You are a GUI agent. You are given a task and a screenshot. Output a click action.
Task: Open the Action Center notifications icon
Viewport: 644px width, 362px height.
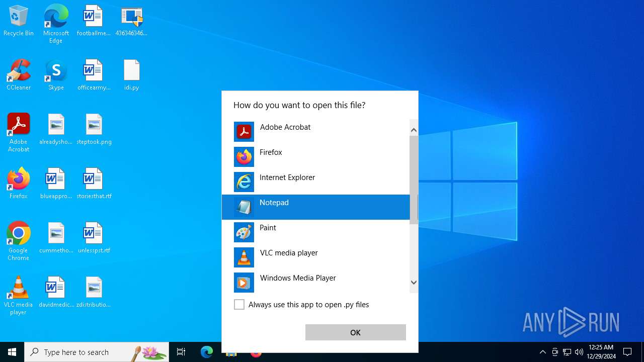(x=628, y=352)
